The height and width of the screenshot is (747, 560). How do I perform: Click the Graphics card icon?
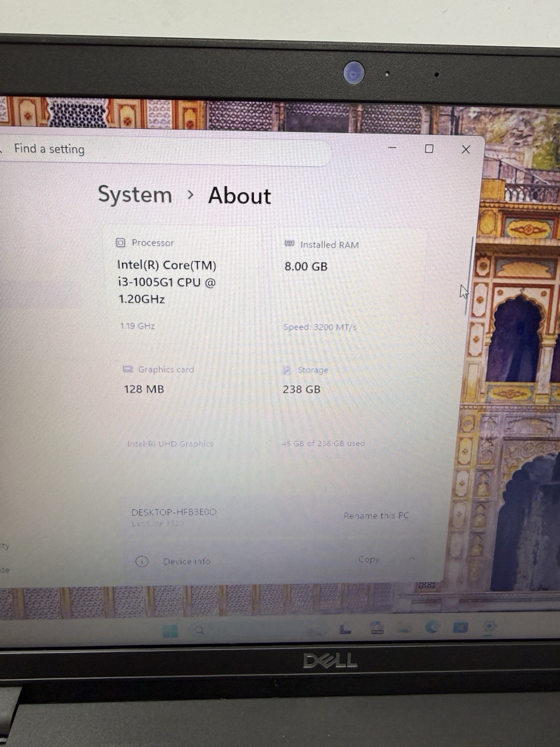[127, 369]
